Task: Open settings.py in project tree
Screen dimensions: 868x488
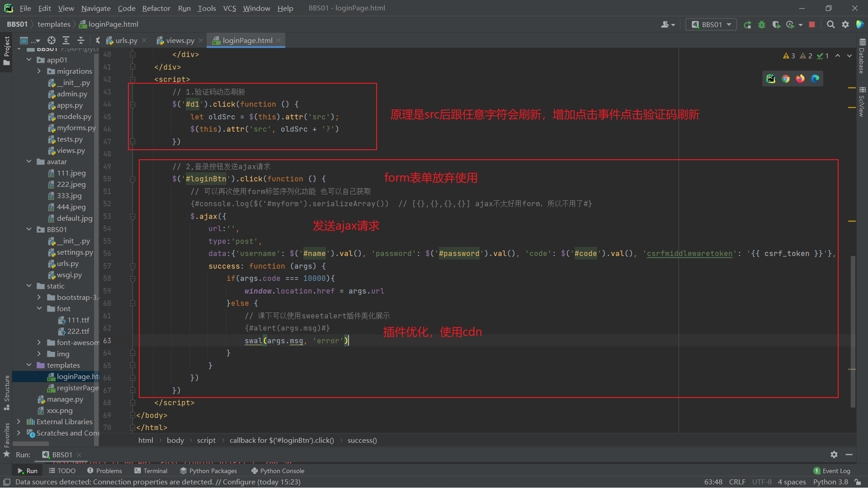Action: [x=70, y=252]
